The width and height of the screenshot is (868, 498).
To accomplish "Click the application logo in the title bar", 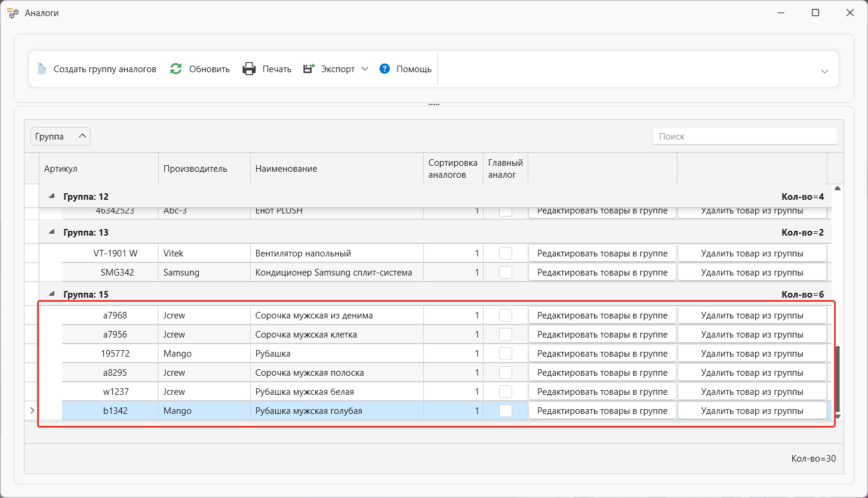I will pyautogui.click(x=13, y=13).
